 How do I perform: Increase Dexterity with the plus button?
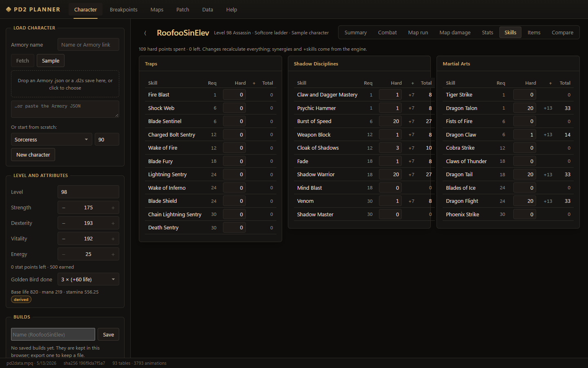113,223
